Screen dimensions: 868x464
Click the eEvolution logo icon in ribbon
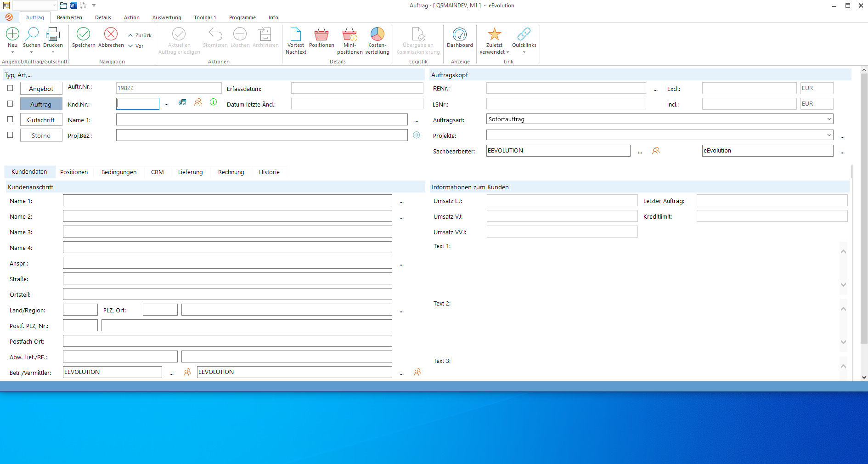[9, 17]
